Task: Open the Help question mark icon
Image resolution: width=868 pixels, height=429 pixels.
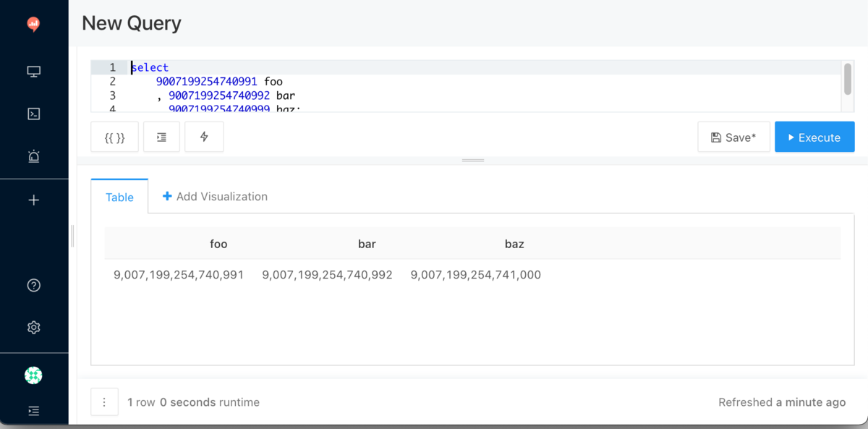Action: click(x=33, y=285)
